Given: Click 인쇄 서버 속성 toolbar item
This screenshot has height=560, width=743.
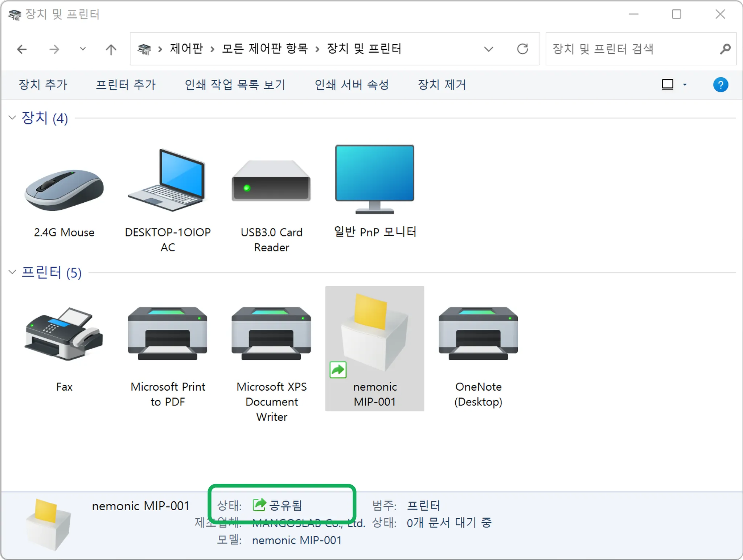Looking at the screenshot, I should coord(352,85).
